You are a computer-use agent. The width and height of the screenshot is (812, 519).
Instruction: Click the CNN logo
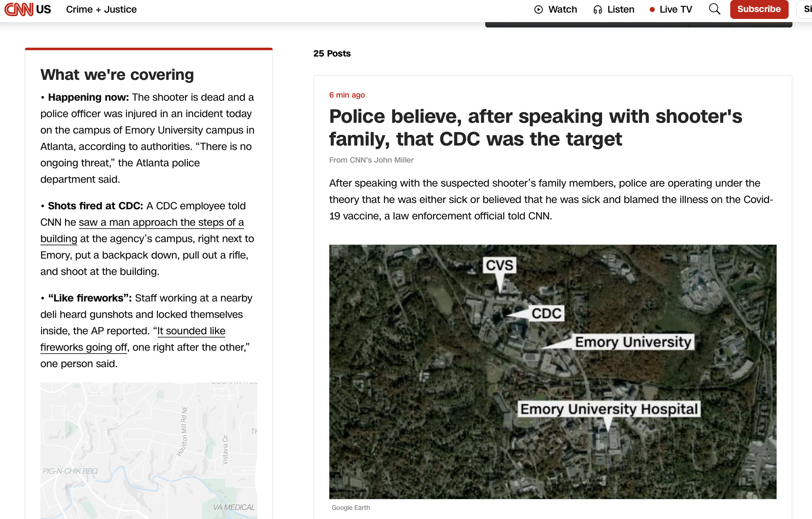(x=19, y=9)
